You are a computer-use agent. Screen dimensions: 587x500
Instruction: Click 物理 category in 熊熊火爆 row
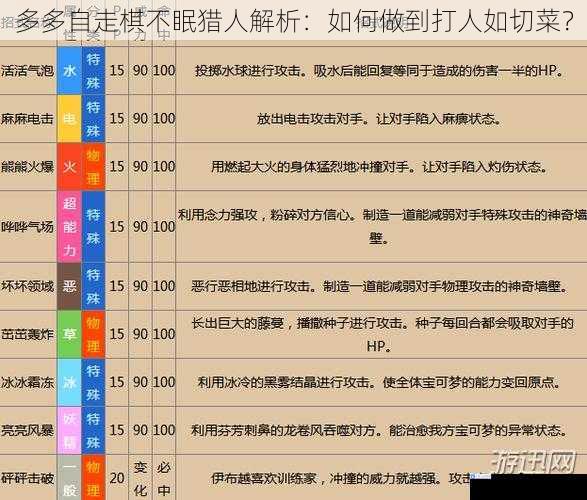coord(93,167)
